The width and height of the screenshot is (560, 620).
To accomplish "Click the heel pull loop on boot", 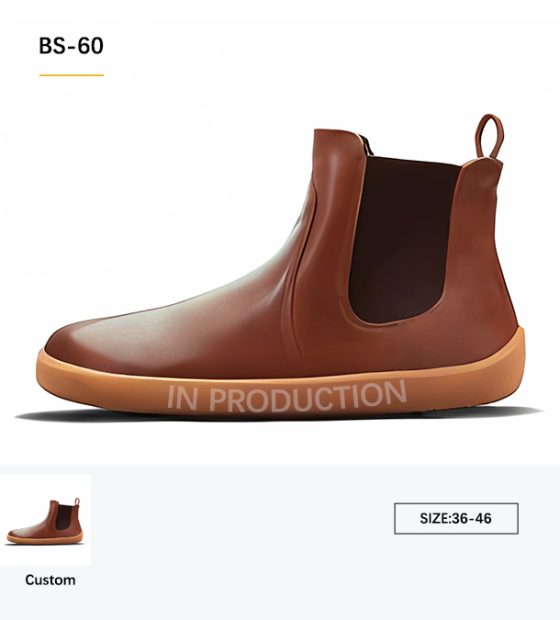I will (490, 136).
